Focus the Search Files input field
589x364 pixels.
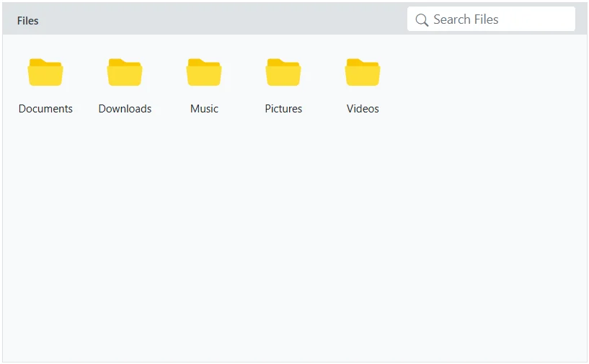pyautogui.click(x=491, y=19)
